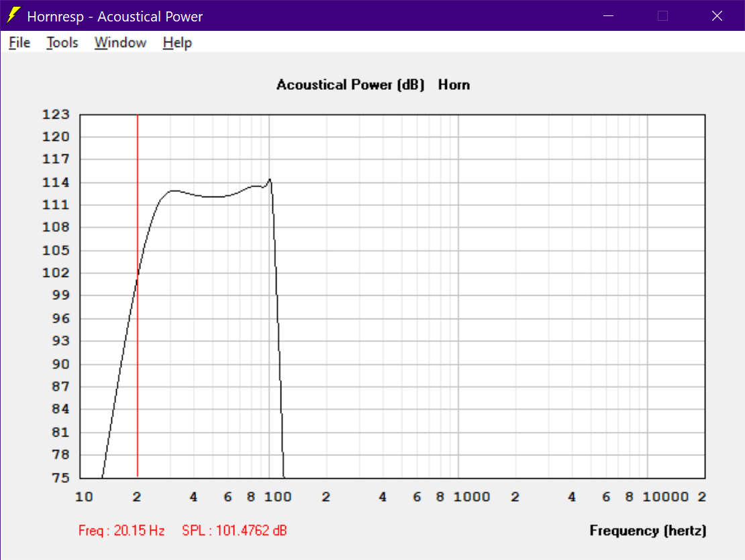745x560 pixels.
Task: Click the 'Freq : 20.15 Hz' readout
Action: (121, 530)
